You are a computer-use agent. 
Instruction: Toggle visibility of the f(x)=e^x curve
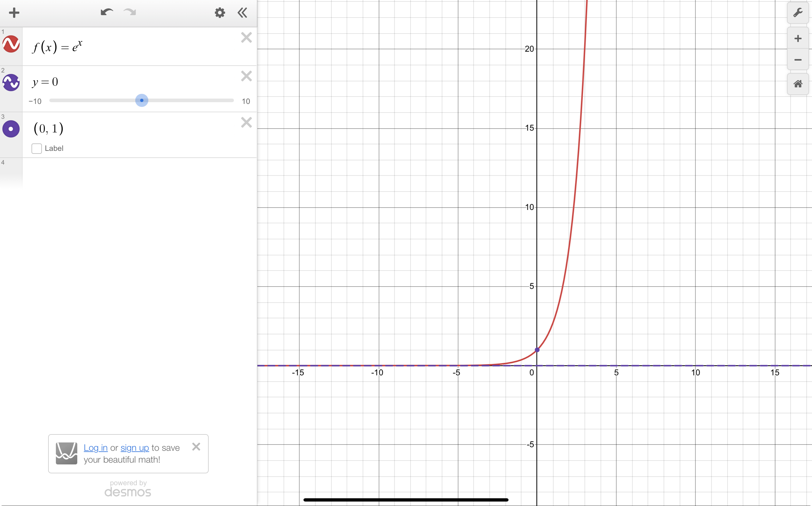(11, 45)
